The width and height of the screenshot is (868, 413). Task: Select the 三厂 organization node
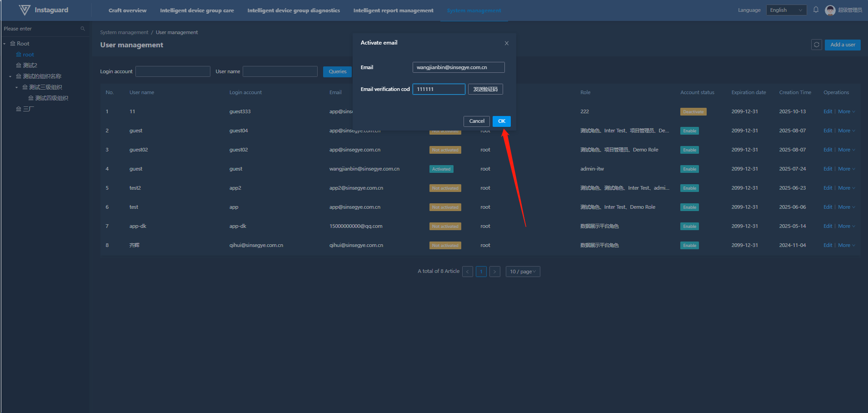click(x=28, y=109)
